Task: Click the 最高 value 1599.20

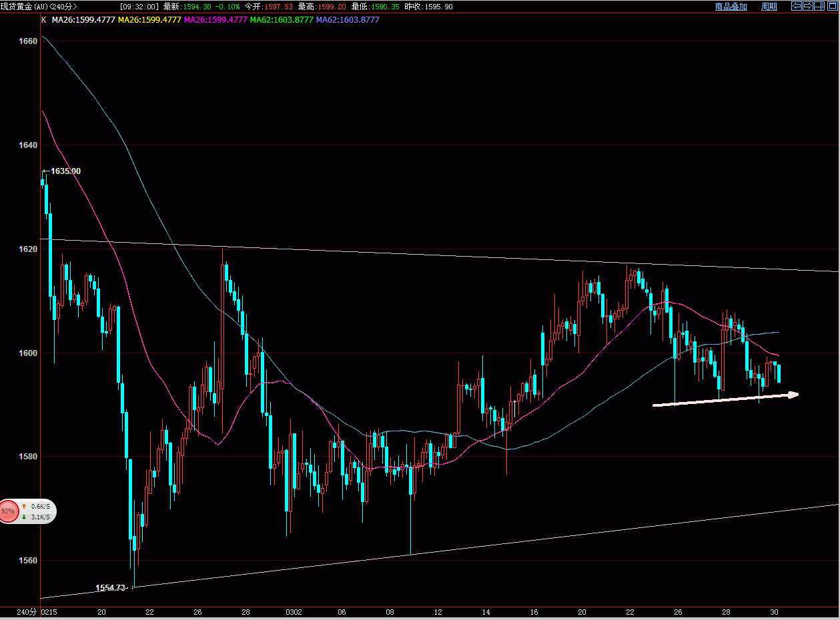Action: pyautogui.click(x=332, y=6)
